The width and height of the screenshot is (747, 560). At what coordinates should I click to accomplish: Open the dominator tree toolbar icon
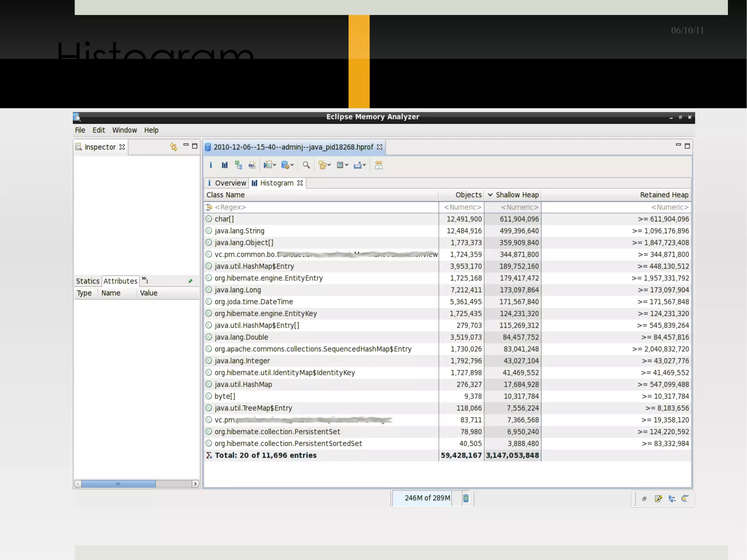pyautogui.click(x=239, y=165)
